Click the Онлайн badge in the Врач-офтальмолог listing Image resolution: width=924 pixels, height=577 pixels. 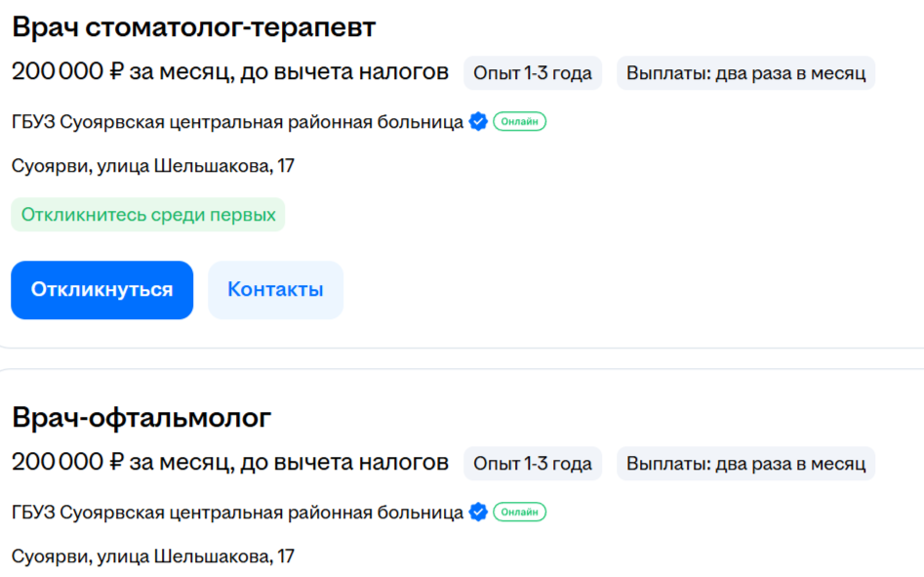click(x=519, y=512)
